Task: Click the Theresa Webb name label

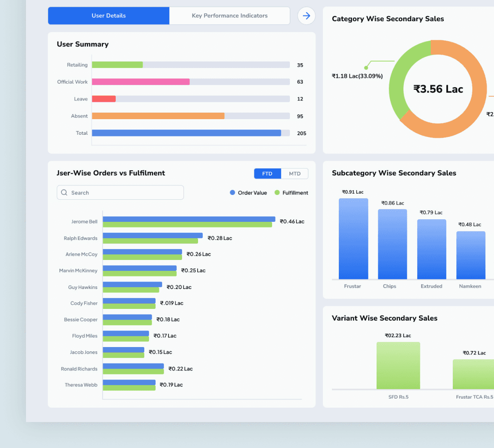Action: click(81, 385)
